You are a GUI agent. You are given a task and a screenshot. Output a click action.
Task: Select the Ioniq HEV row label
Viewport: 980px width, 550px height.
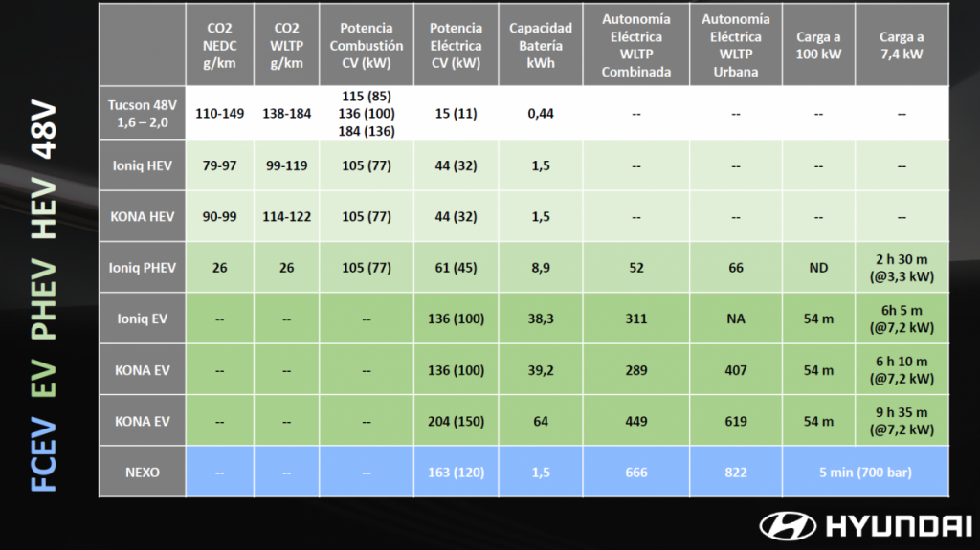pos(143,165)
